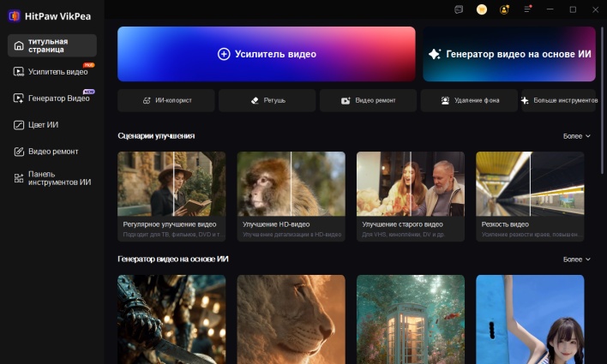Open the hamburger menu with notification dot

coord(528,9)
